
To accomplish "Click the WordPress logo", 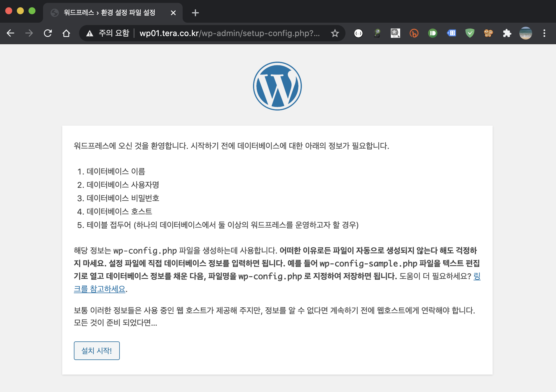I will coord(277,86).
